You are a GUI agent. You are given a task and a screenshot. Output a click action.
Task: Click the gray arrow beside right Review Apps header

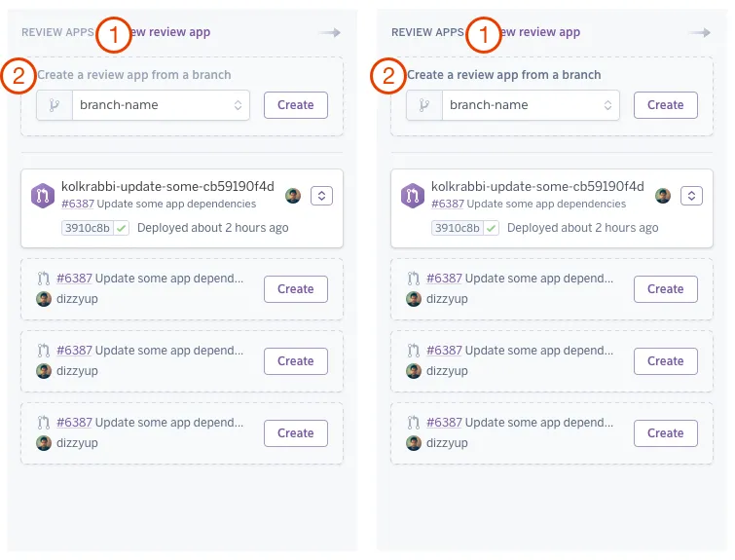pos(699,32)
